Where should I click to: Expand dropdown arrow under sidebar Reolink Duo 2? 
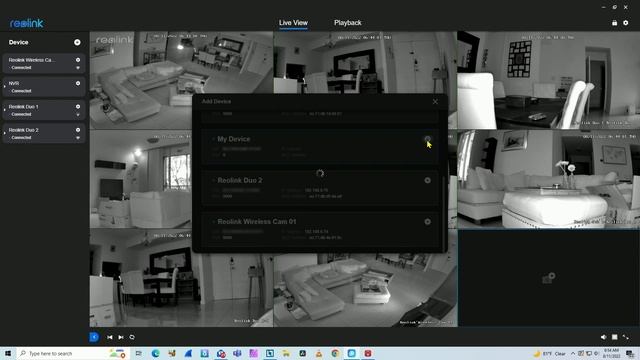pyautogui.click(x=78, y=138)
